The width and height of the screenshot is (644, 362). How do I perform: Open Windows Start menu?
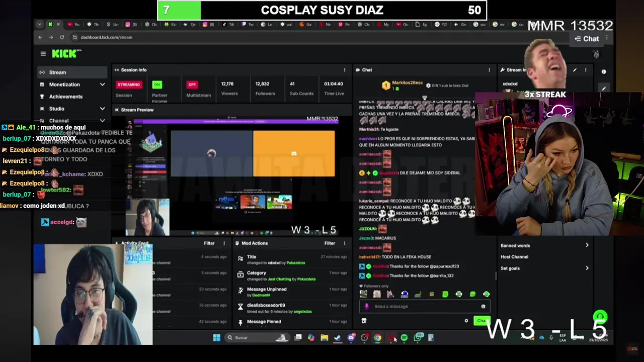point(216,337)
